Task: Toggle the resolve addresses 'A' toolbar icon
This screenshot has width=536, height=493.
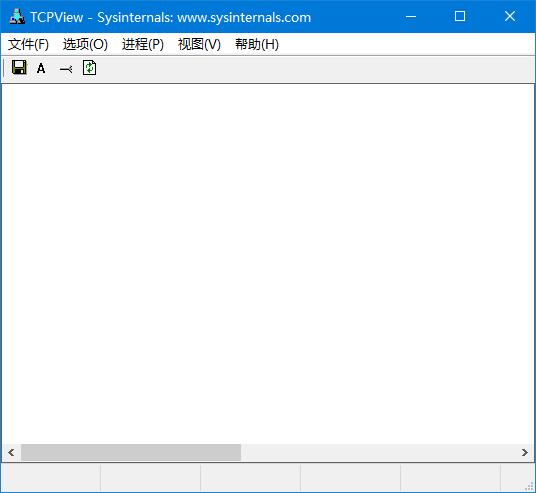Action: pos(41,68)
